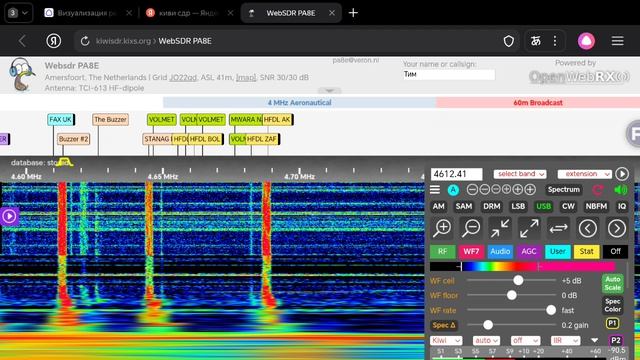Image resolution: width=640 pixels, height=360 pixels.
Task: Click the leftmost circled minus step button
Action: point(472,190)
